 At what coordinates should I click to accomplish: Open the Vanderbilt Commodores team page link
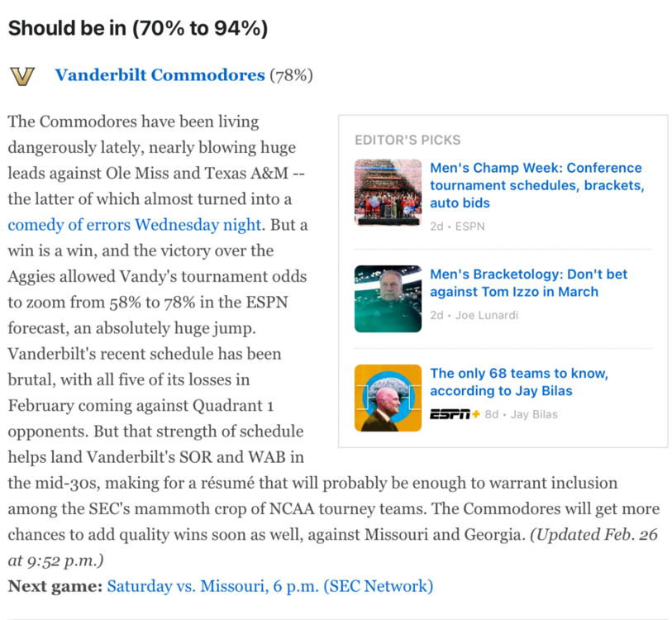(160, 75)
